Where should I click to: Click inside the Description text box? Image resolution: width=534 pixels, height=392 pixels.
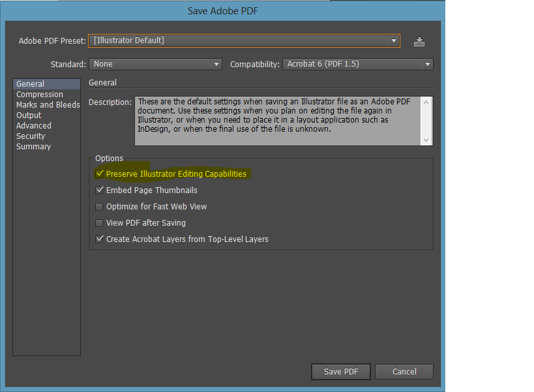click(278, 121)
